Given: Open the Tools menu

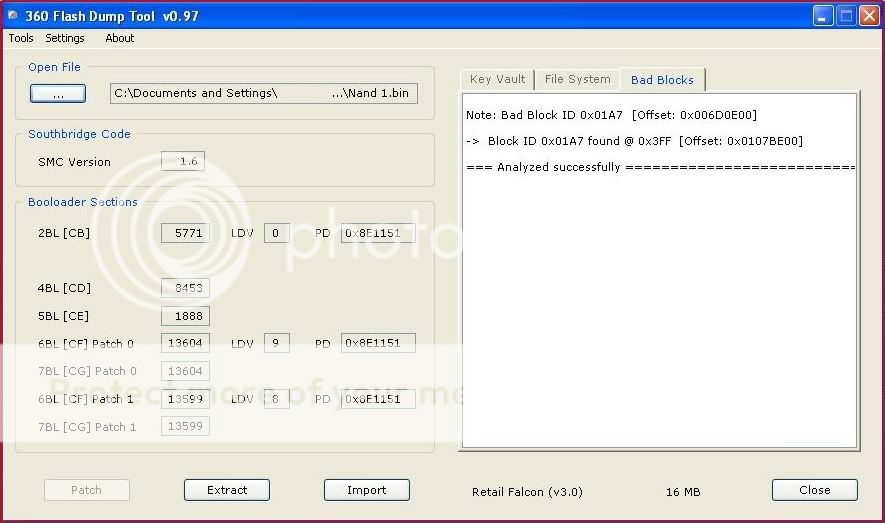Looking at the screenshot, I should [21, 38].
